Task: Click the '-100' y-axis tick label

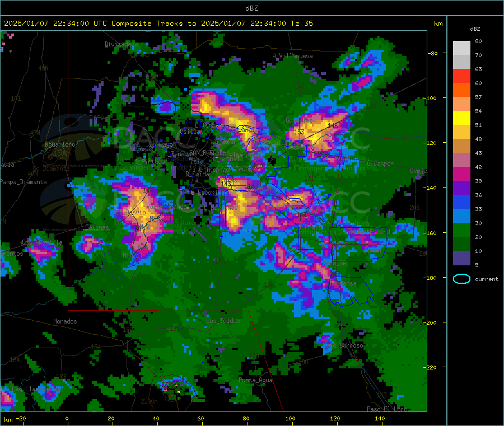Action: coord(431,99)
